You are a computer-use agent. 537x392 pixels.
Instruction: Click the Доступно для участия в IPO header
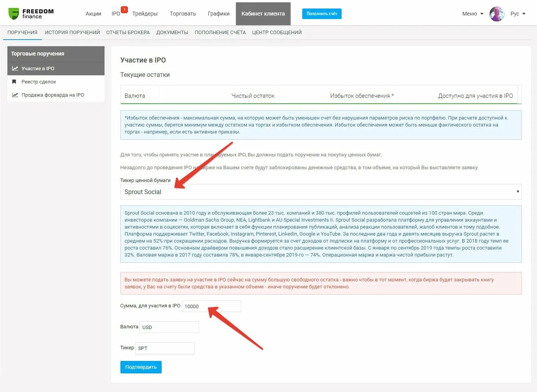[x=458, y=95]
